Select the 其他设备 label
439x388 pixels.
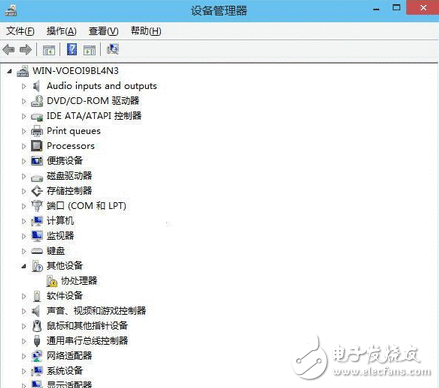point(64,266)
